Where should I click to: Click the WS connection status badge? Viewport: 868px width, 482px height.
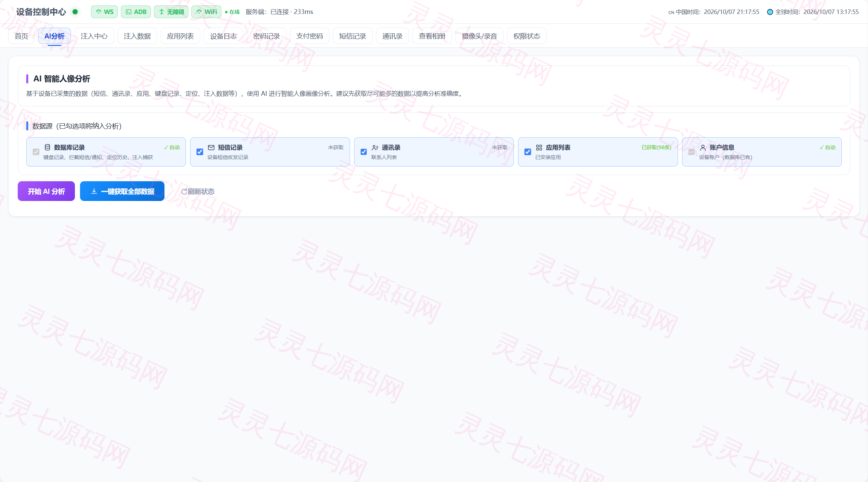point(104,12)
